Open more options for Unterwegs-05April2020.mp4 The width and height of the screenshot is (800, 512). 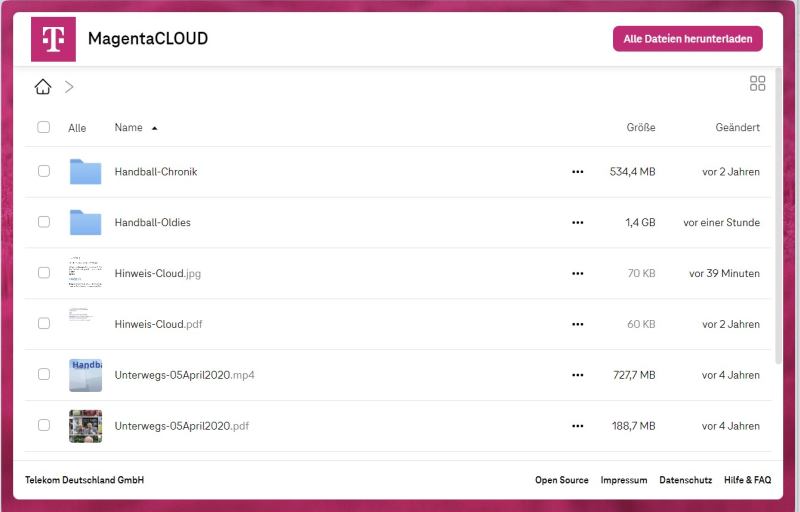[578, 375]
